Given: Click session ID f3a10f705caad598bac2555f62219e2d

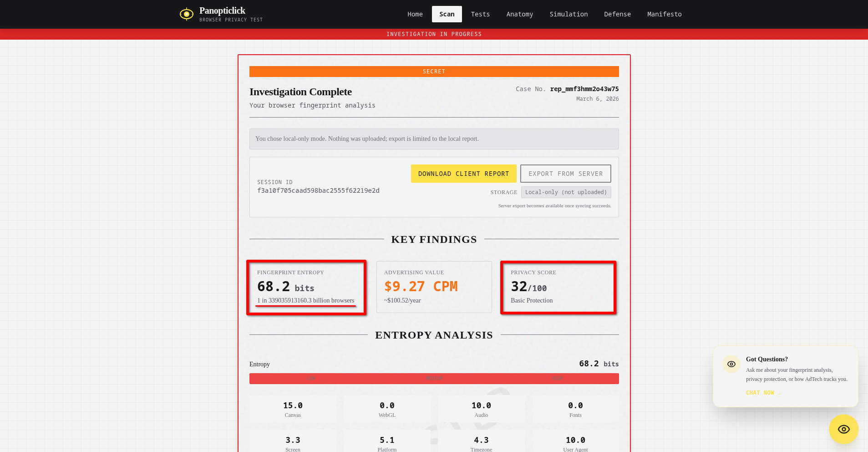Looking at the screenshot, I should [318, 190].
